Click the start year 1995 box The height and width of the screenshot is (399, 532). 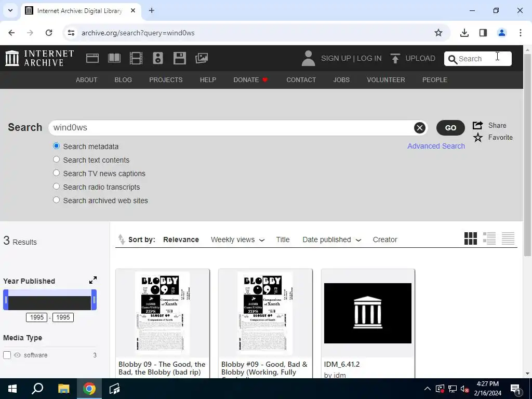(37, 317)
